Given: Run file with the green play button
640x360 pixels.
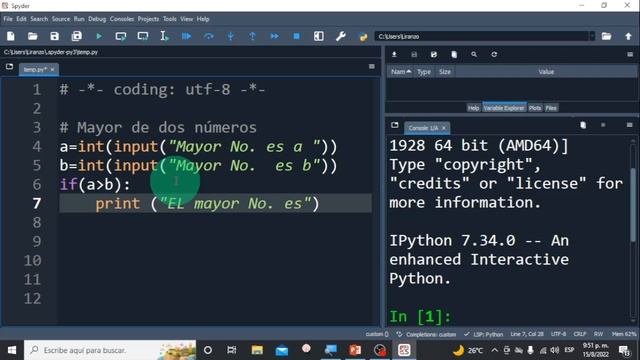Looking at the screenshot, I should (x=99, y=36).
